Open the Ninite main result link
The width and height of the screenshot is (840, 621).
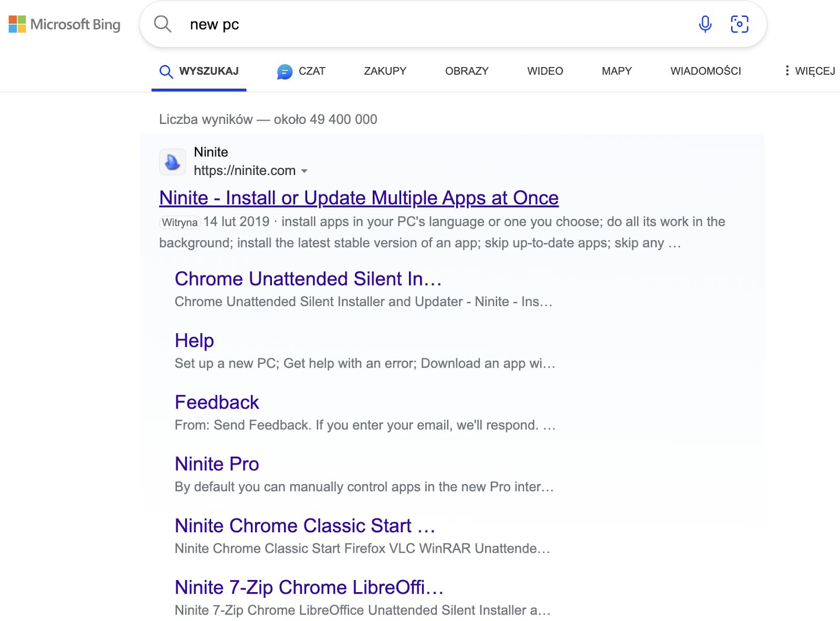click(x=359, y=198)
